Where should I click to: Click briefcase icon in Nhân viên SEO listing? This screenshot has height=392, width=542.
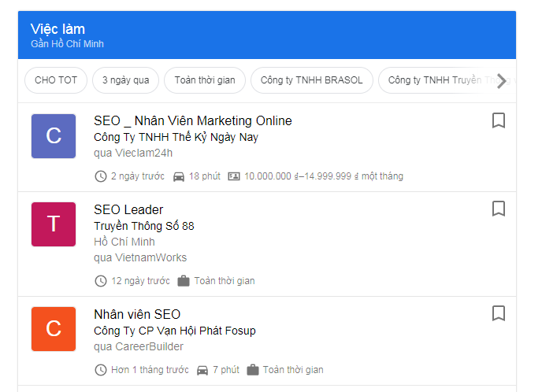253,369
